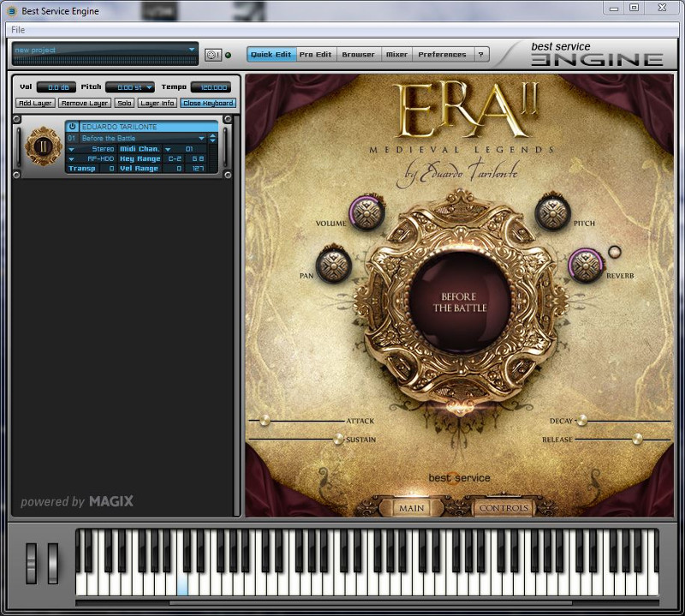Open the Stereo output dropdown
This screenshot has width=685, height=616.
coord(71,149)
